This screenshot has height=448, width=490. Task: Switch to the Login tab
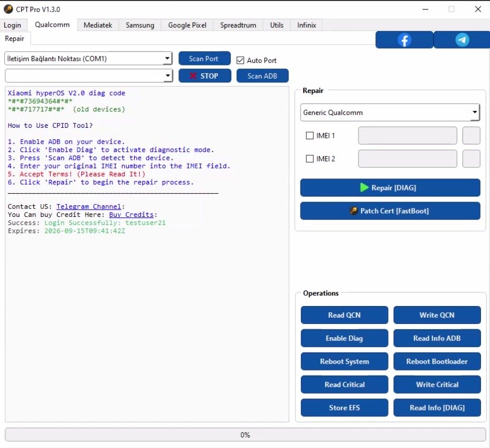pyautogui.click(x=13, y=25)
